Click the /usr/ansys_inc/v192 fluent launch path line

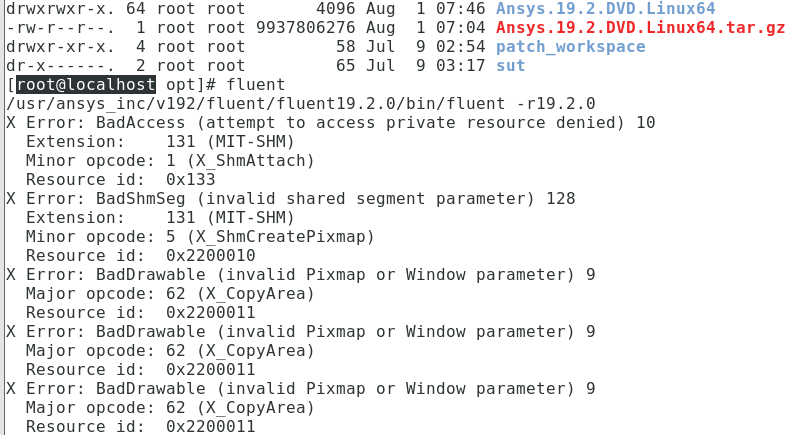pyautogui.click(x=300, y=104)
